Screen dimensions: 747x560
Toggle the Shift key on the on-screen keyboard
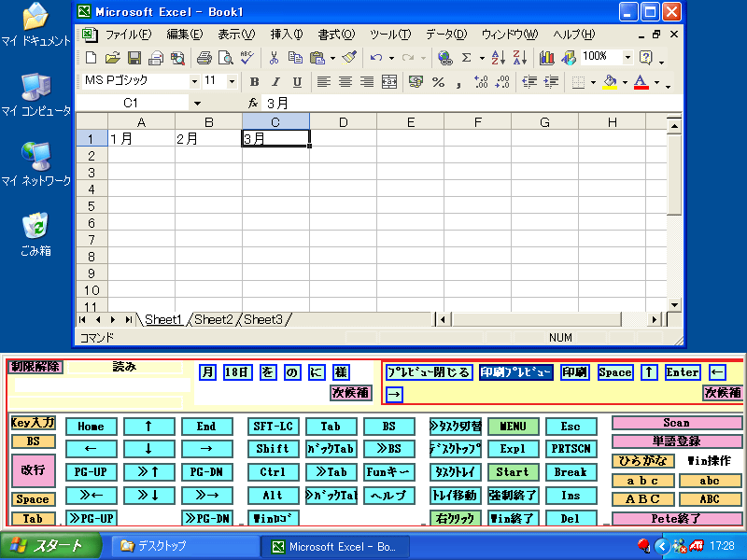pyautogui.click(x=273, y=449)
